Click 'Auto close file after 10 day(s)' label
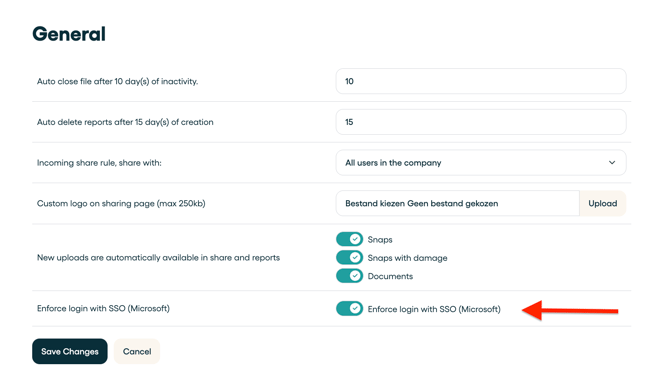 tap(118, 81)
